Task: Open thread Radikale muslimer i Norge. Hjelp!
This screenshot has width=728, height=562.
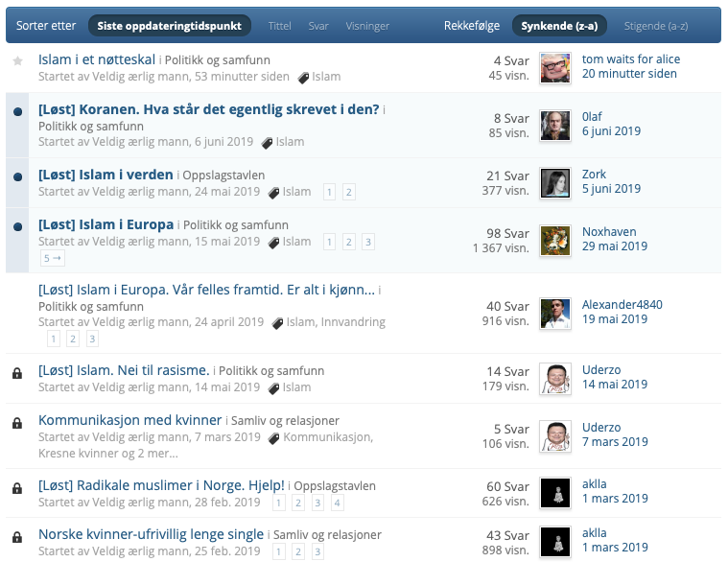Action: click(x=161, y=485)
